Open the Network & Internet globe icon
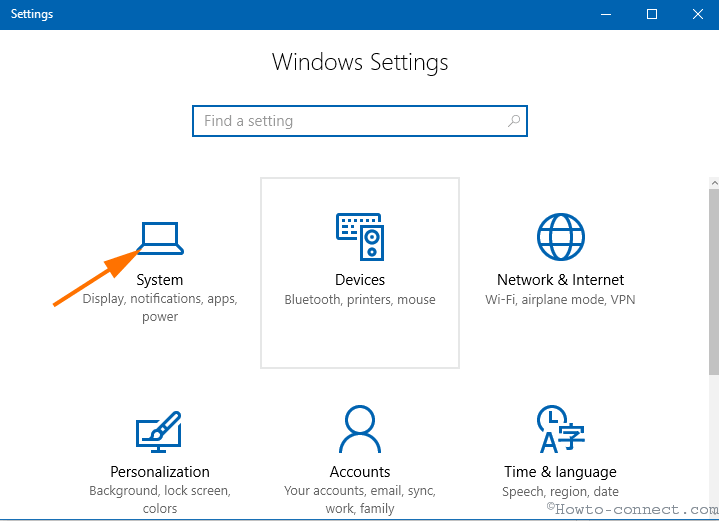This screenshot has width=719, height=522. click(560, 237)
